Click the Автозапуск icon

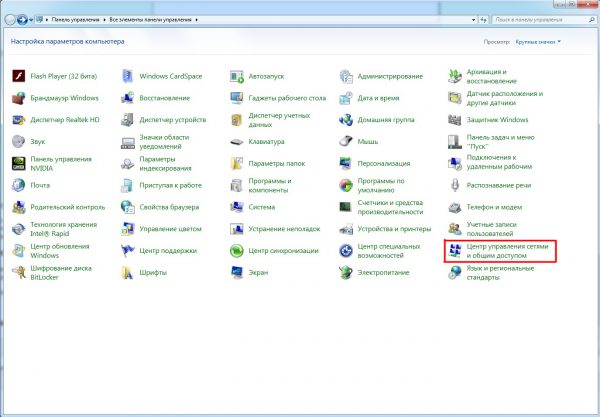[236, 76]
